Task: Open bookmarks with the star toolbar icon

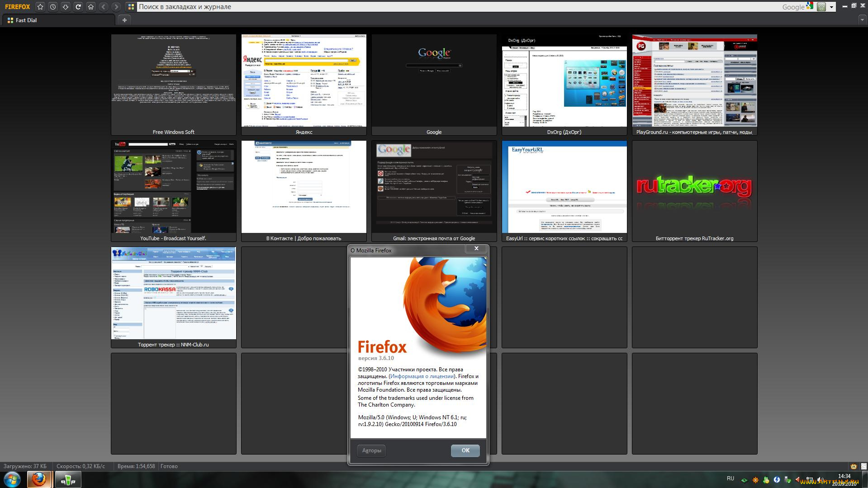Action: (x=40, y=7)
